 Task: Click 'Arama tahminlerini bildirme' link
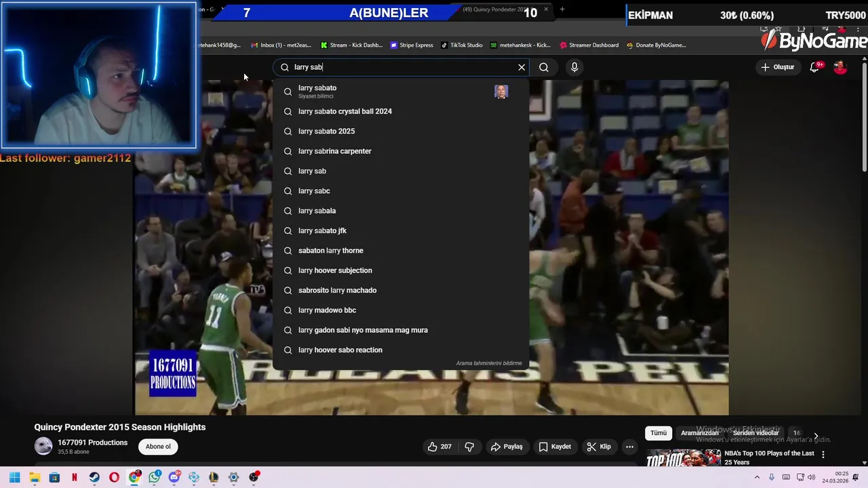[489, 363]
